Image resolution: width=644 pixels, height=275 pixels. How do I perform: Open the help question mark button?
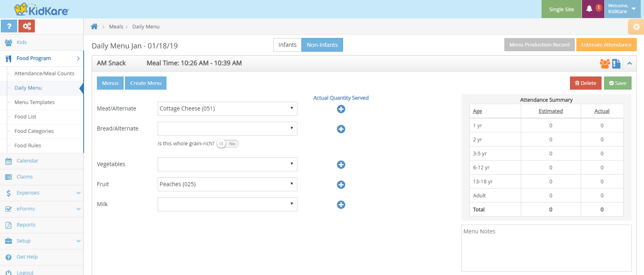tap(9, 26)
